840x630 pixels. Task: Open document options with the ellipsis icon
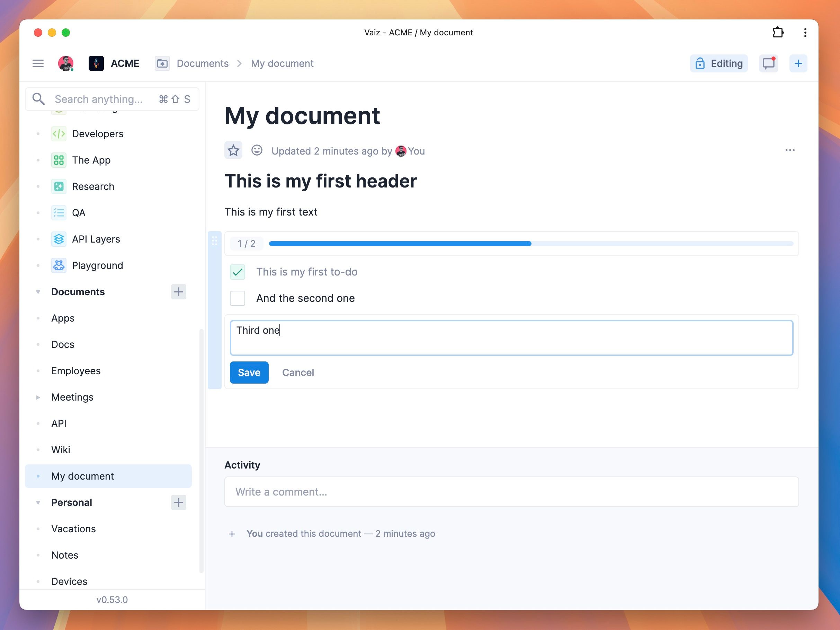click(790, 150)
